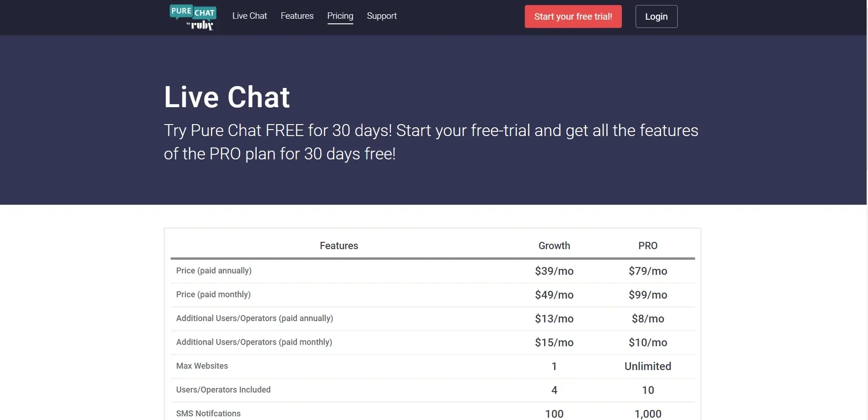This screenshot has width=868, height=420.
Task: Select the PRO plan column header
Action: pyautogui.click(x=647, y=245)
